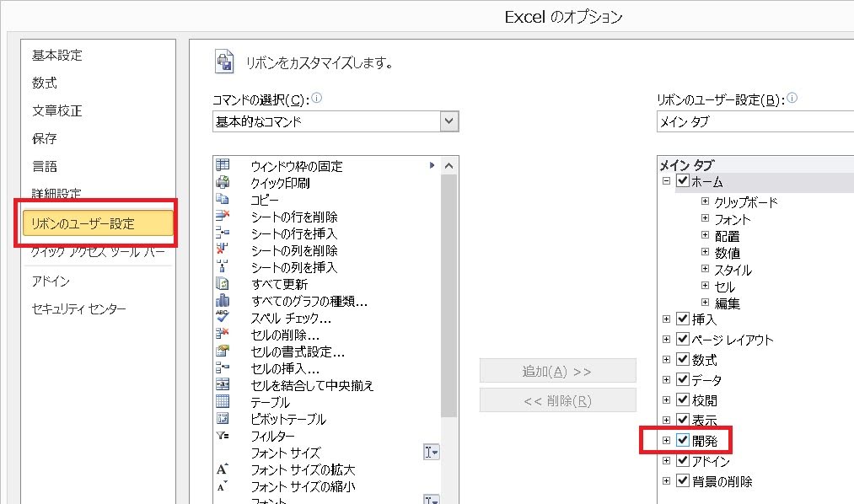
Task: Open 数式 options category in sidebar
Action: [45, 83]
